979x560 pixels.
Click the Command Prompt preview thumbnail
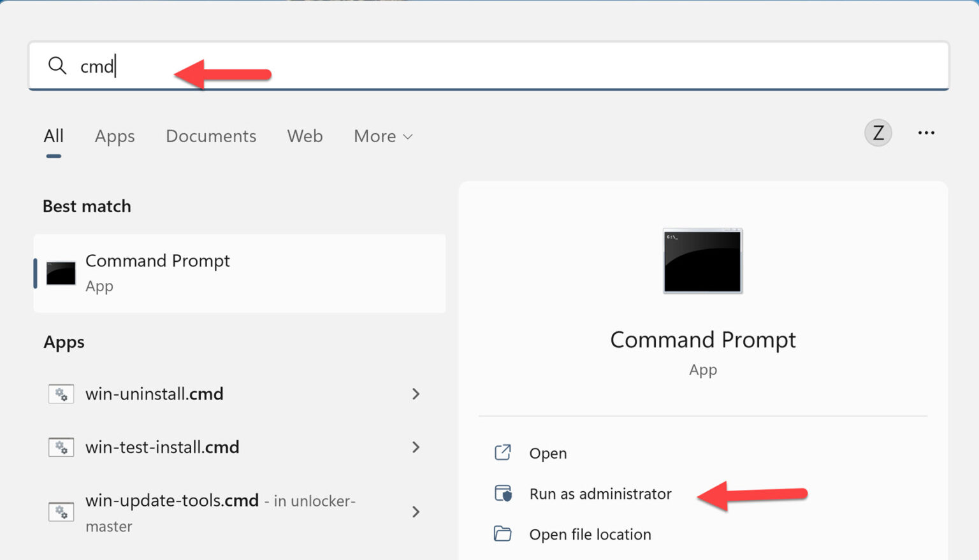702,260
